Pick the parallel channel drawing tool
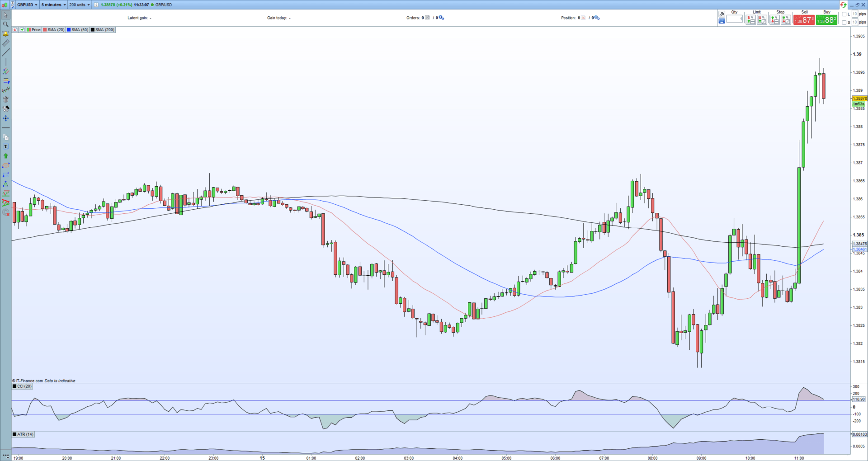This screenshot has width=868, height=461. coord(6,72)
